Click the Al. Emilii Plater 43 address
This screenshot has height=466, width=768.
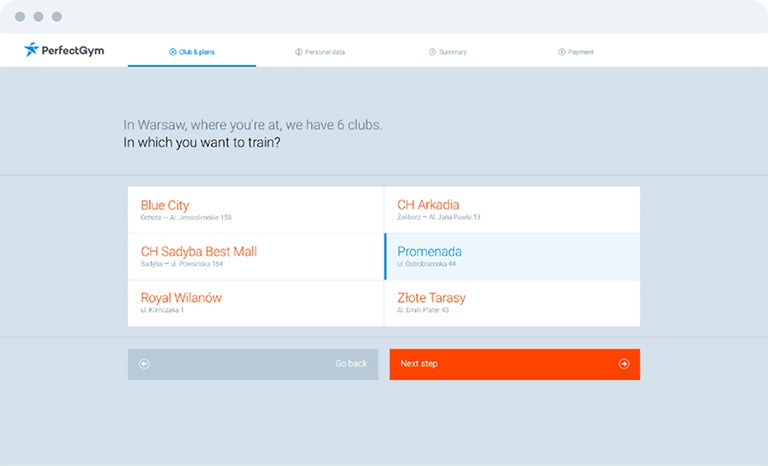(x=423, y=310)
